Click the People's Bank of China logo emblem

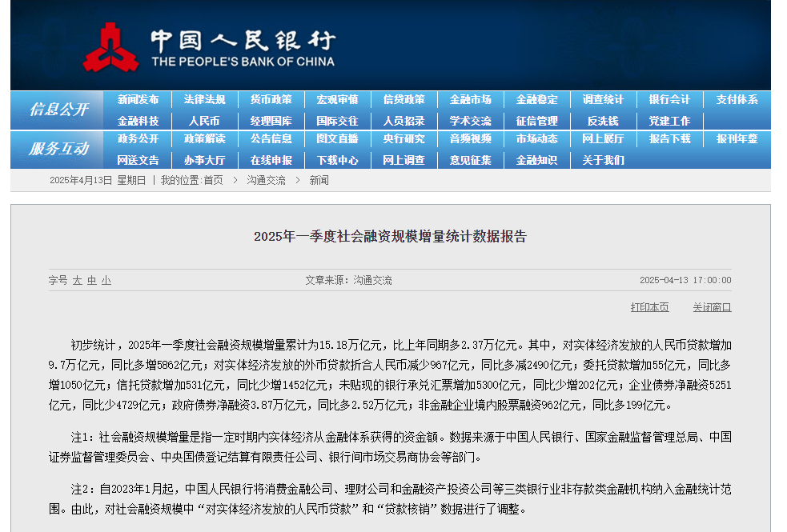(x=110, y=46)
